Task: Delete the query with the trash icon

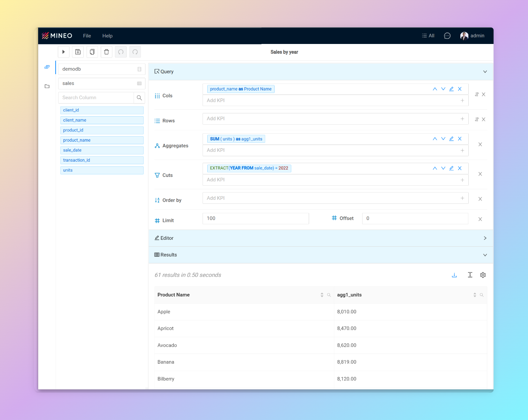Action: (106, 52)
